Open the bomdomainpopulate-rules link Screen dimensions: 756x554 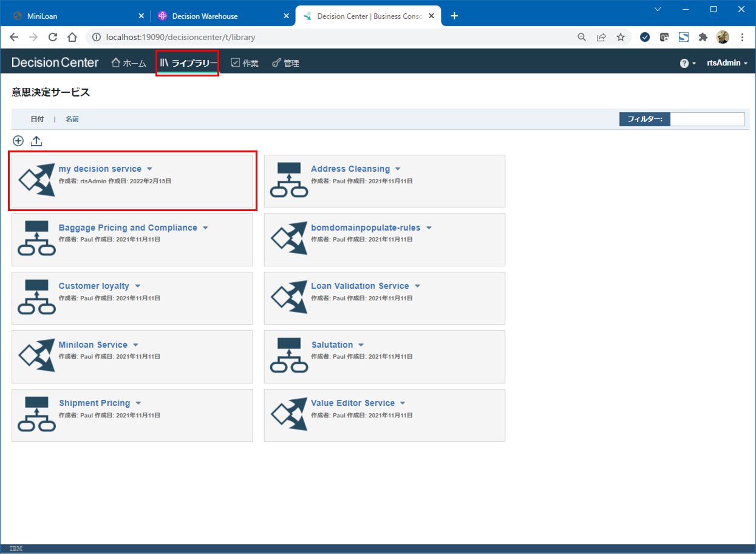coord(366,228)
